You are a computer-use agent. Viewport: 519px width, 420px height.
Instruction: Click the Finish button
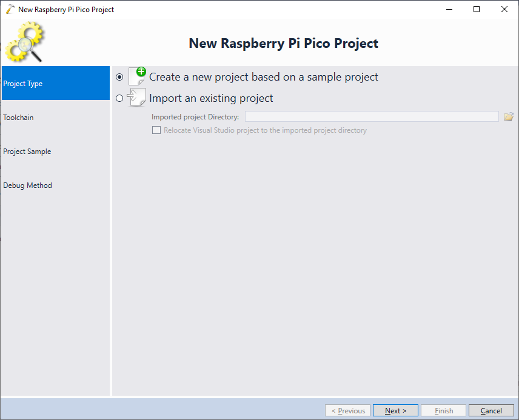(444, 410)
